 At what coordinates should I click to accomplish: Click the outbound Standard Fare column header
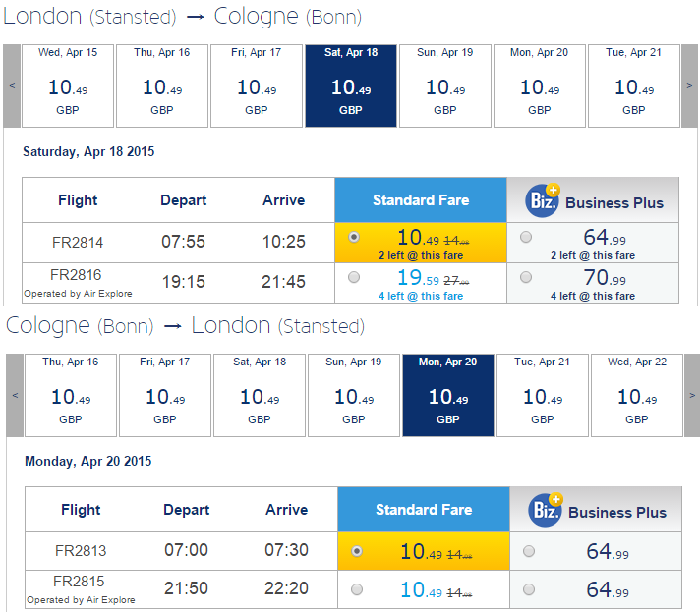421,200
